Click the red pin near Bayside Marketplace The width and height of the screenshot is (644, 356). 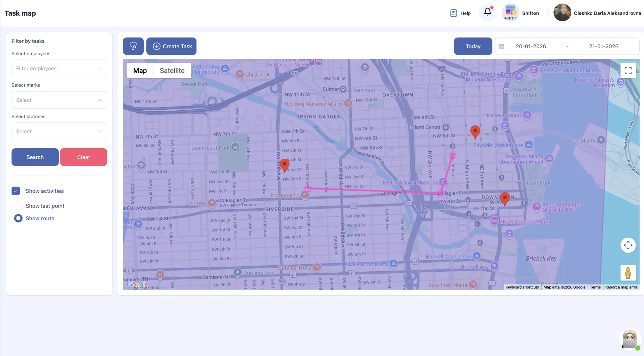click(x=475, y=132)
